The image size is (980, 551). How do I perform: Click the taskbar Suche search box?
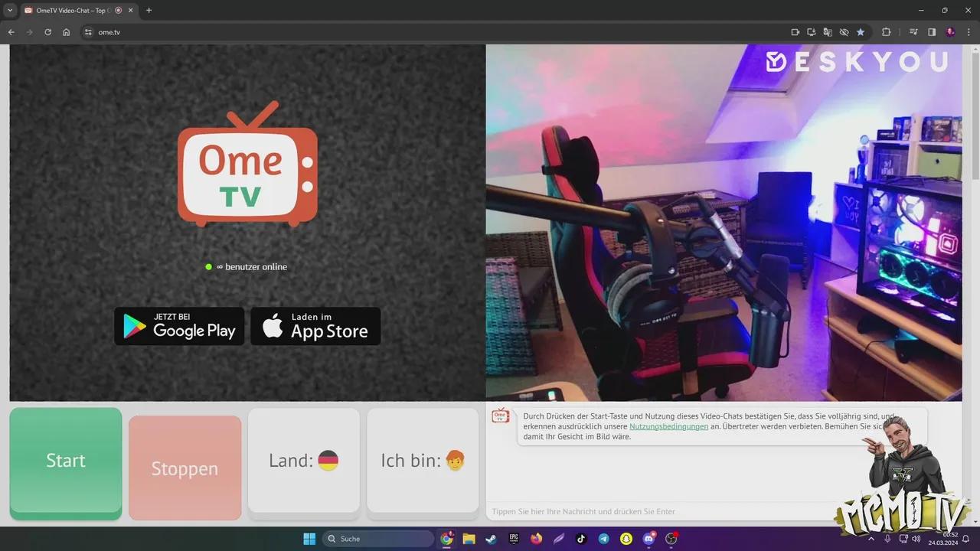(378, 539)
